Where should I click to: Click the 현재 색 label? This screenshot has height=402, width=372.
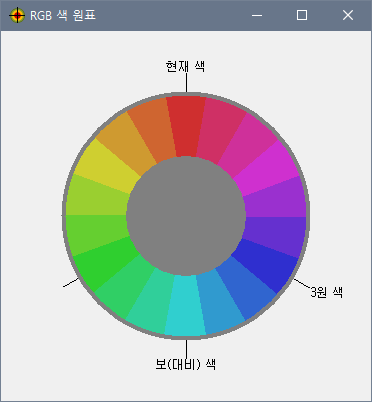(185, 66)
